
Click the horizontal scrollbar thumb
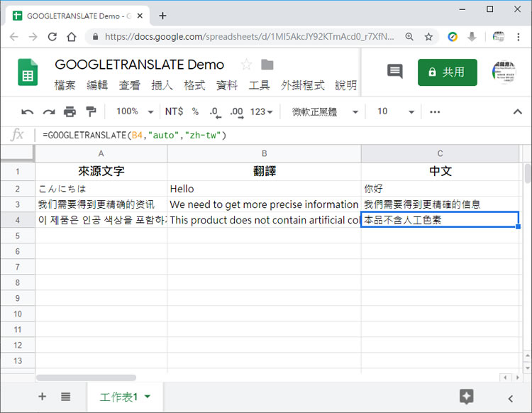[x=86, y=378]
